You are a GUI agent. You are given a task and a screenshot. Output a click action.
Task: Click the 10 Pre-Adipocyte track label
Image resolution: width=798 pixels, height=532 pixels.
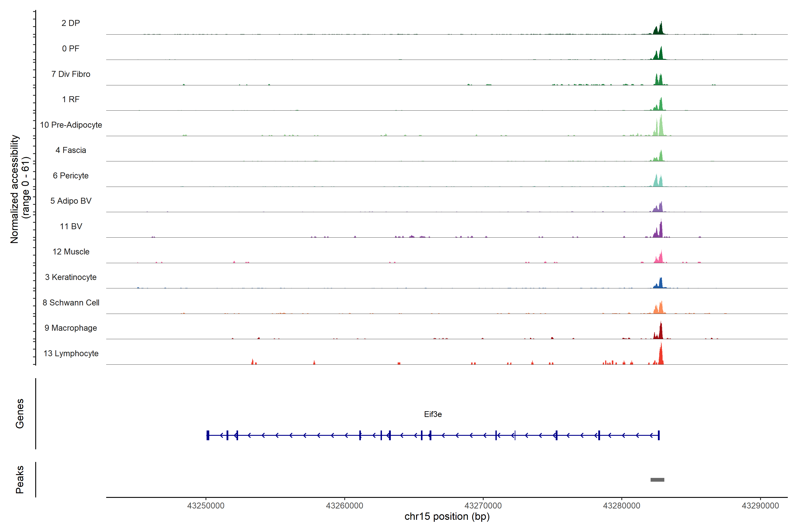(x=71, y=125)
